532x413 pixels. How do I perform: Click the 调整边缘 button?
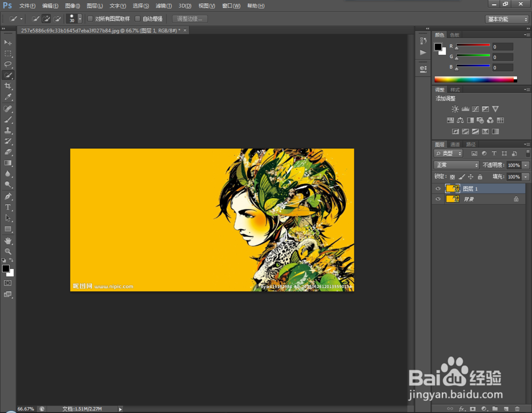(x=190, y=19)
